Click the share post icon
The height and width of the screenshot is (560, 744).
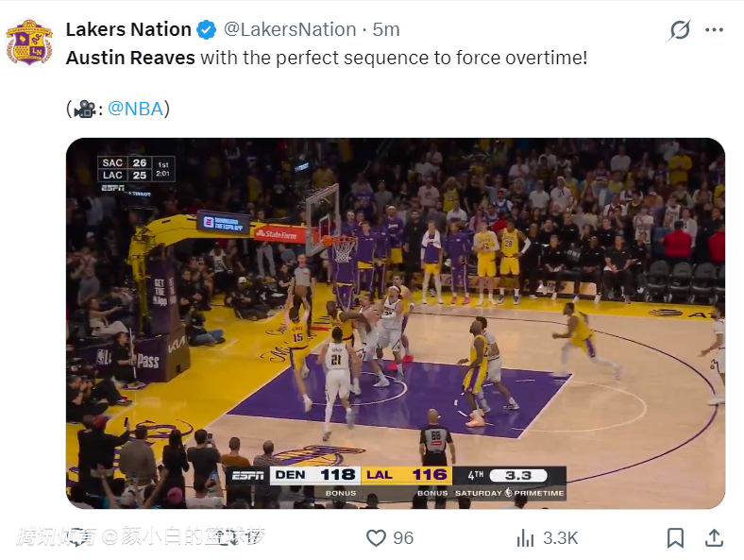[715, 537]
